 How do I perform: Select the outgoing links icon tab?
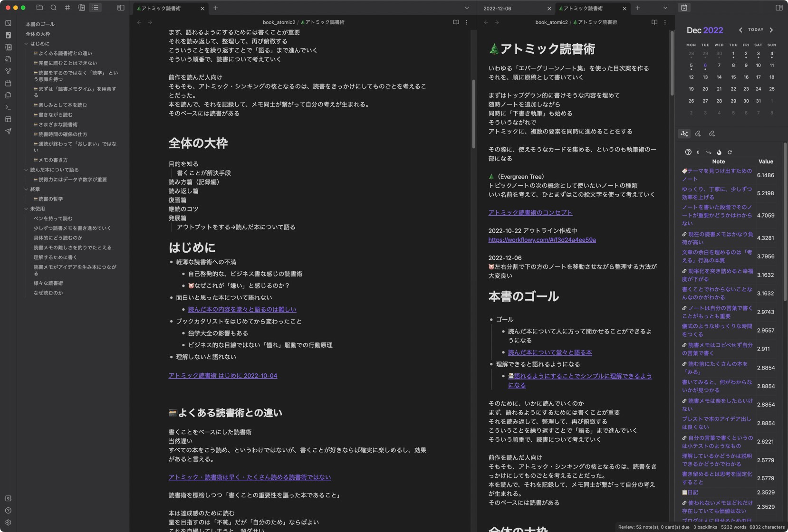pos(711,133)
